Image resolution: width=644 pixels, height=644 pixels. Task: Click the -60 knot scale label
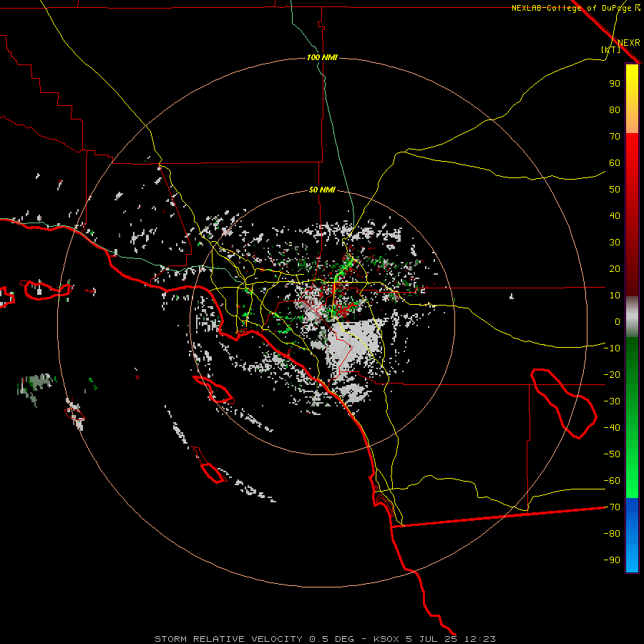point(612,481)
